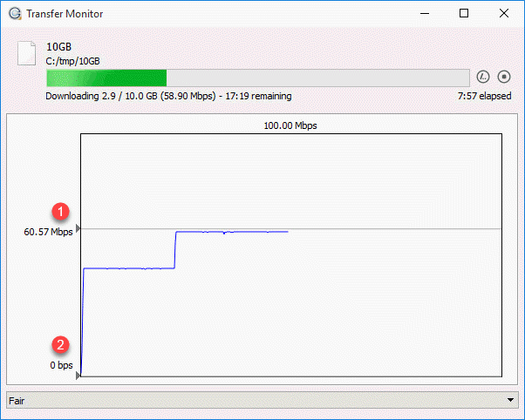This screenshot has width=525, height=420.
Task: Minimize the Transfer Monitor window
Action: tap(425, 13)
